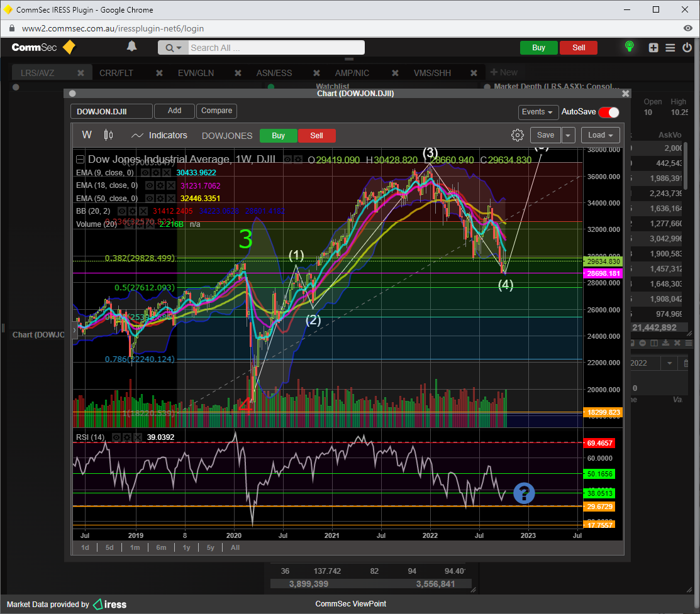Toggle visibility of EMA 50 indicator
The height and width of the screenshot is (614, 700).
pos(150,199)
